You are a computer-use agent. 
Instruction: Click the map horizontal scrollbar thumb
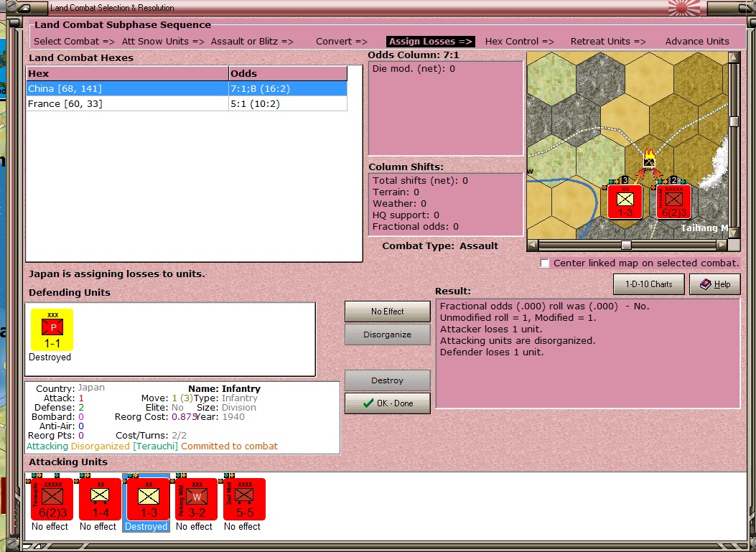[x=626, y=245]
